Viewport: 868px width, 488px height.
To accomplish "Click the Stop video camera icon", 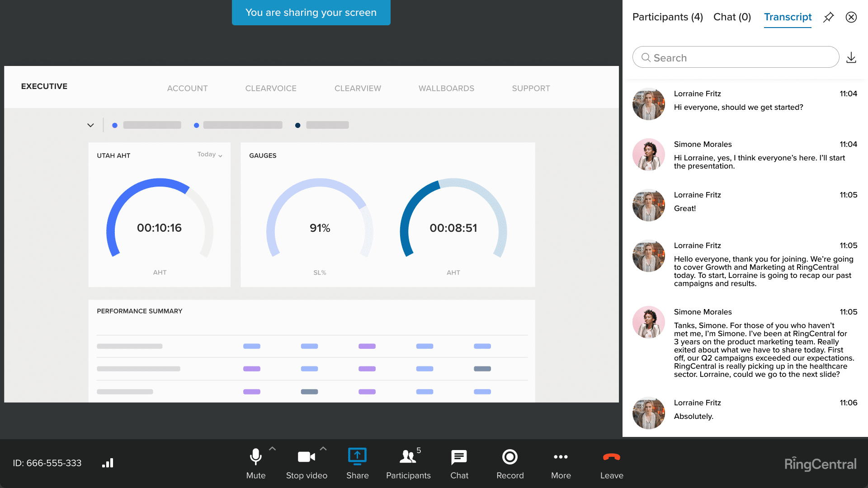I will [x=306, y=457].
